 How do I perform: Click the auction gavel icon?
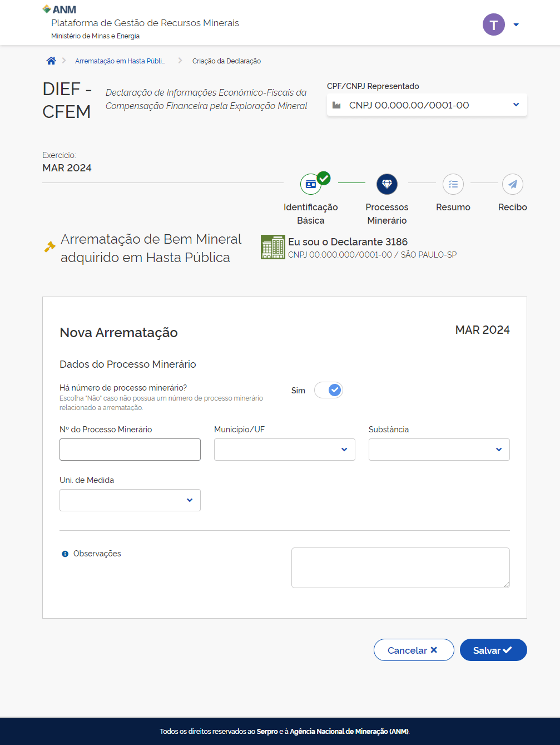click(x=50, y=246)
